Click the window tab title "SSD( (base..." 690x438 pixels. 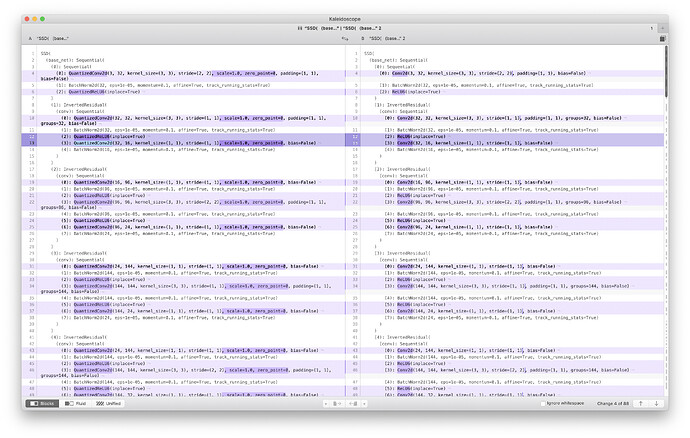pos(345,28)
